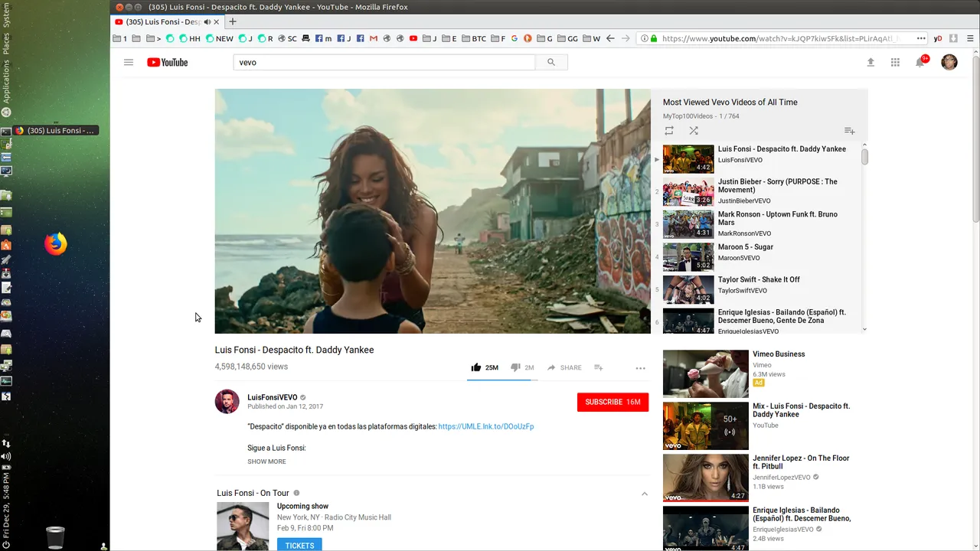
Task: Open the YouTube apps grid icon
Action: [x=895, y=62]
